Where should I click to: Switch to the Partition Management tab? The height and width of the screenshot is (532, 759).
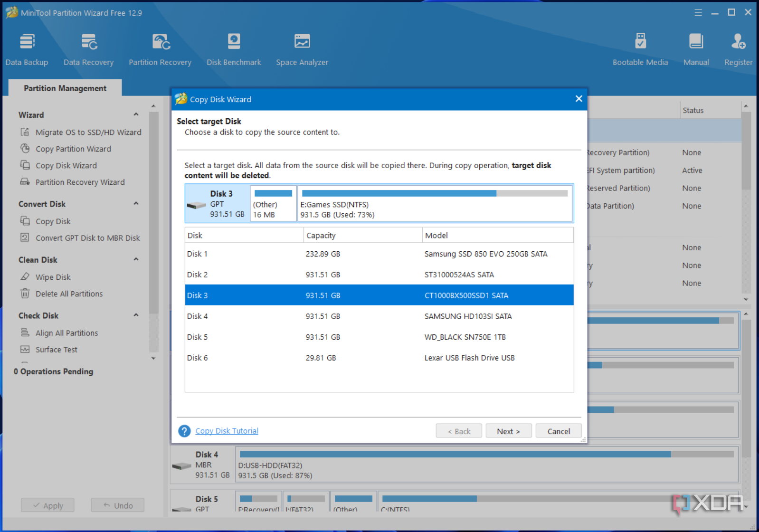(65, 88)
